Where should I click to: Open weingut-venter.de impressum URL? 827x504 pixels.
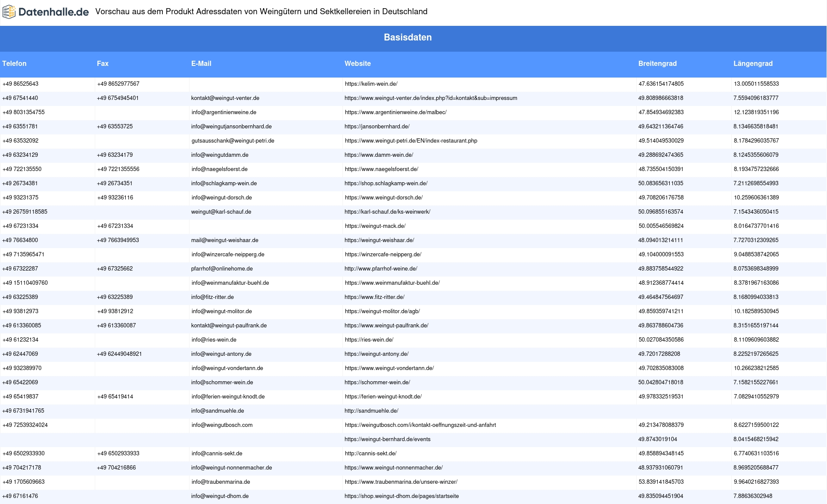tap(431, 98)
